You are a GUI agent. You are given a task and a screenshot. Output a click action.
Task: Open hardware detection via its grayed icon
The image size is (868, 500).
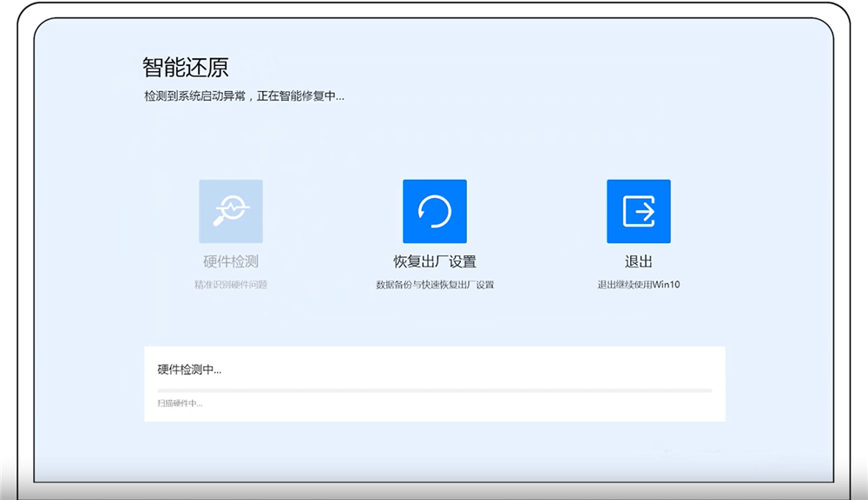pos(231,209)
